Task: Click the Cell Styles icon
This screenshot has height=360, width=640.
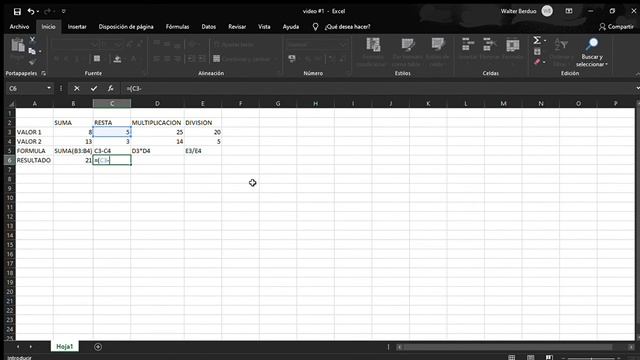Action: (438, 45)
